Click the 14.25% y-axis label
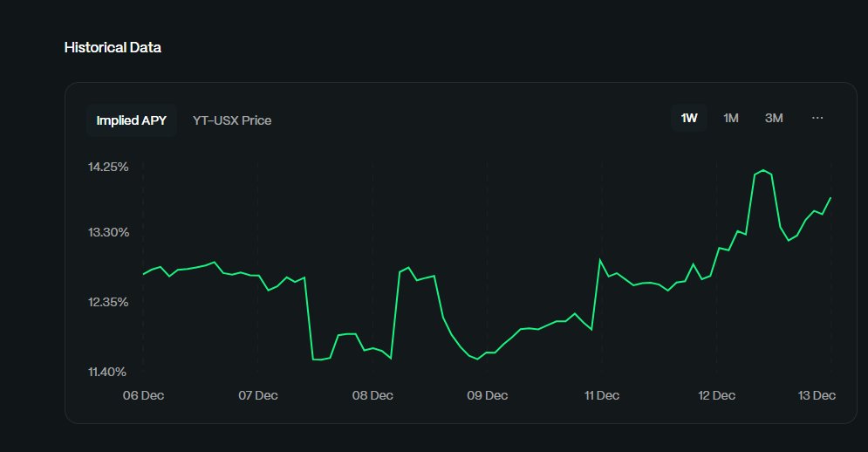Screen dimensions: 868x452 click(x=108, y=167)
